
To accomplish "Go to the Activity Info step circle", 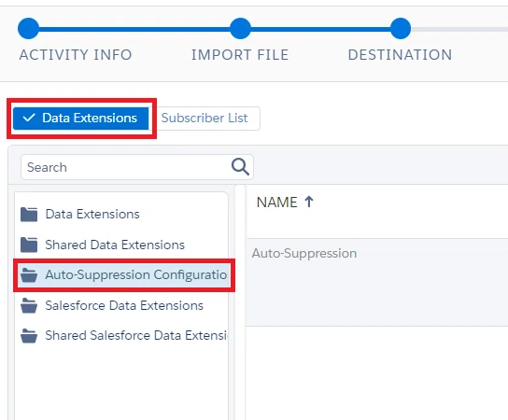I will pos(29,29).
